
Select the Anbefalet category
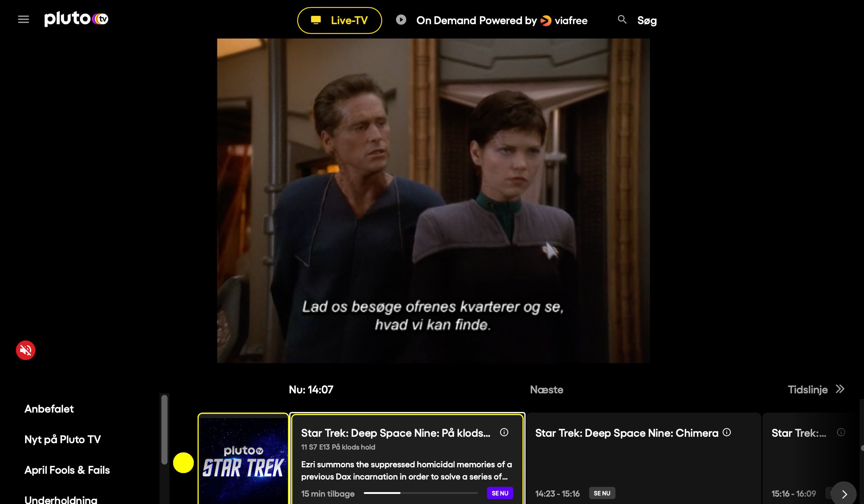49,409
